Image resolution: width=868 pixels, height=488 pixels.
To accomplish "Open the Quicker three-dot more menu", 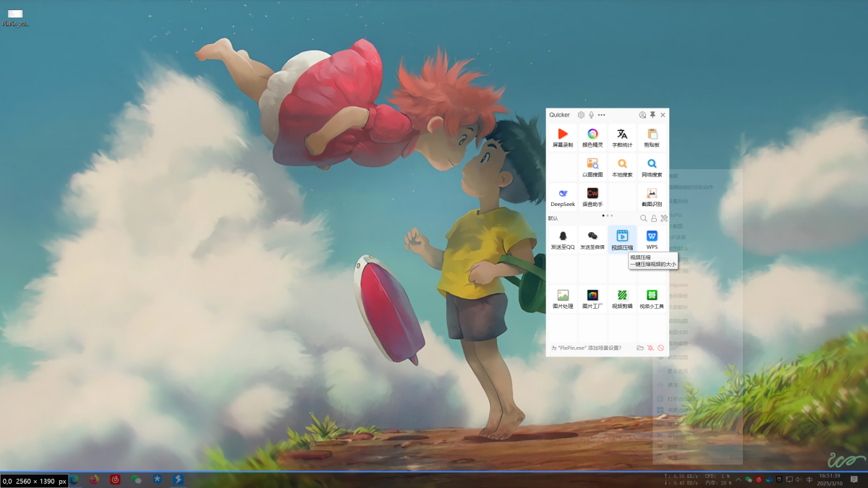I will [x=601, y=115].
